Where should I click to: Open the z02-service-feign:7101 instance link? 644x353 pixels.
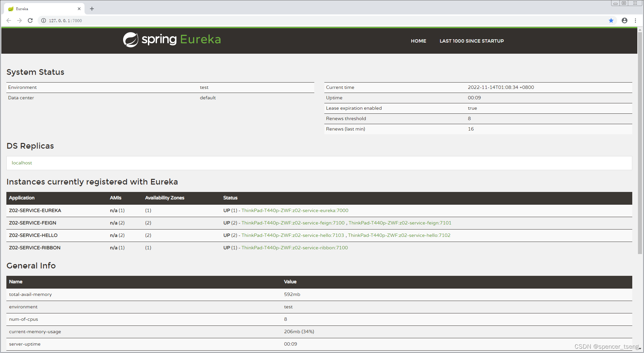[x=400, y=222]
